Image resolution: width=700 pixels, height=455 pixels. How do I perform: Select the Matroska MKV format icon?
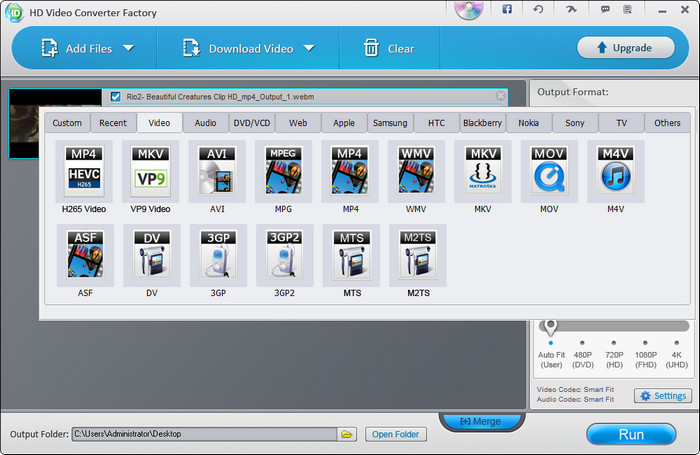tap(483, 172)
